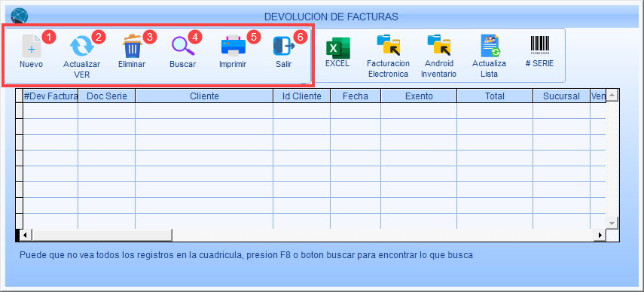
Task: Click the Actualizar VER refresh icon
Action: [82, 47]
